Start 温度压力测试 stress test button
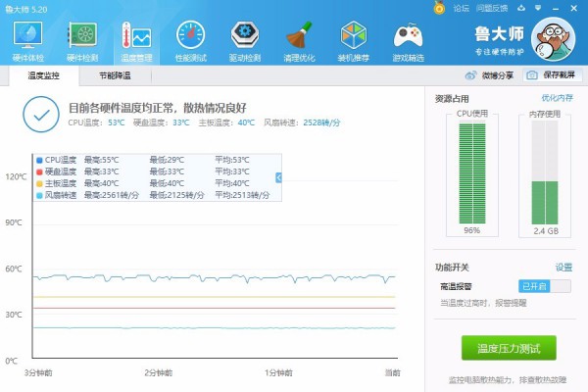 click(509, 348)
